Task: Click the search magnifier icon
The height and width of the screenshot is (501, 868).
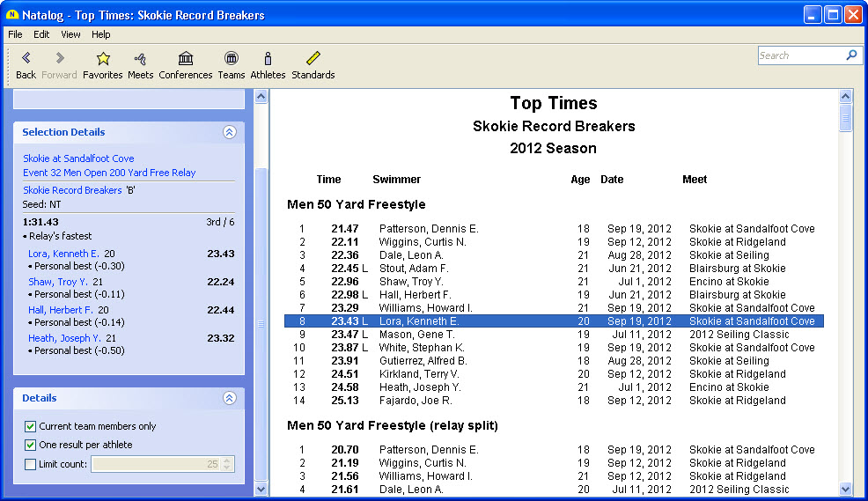Action: (x=850, y=55)
